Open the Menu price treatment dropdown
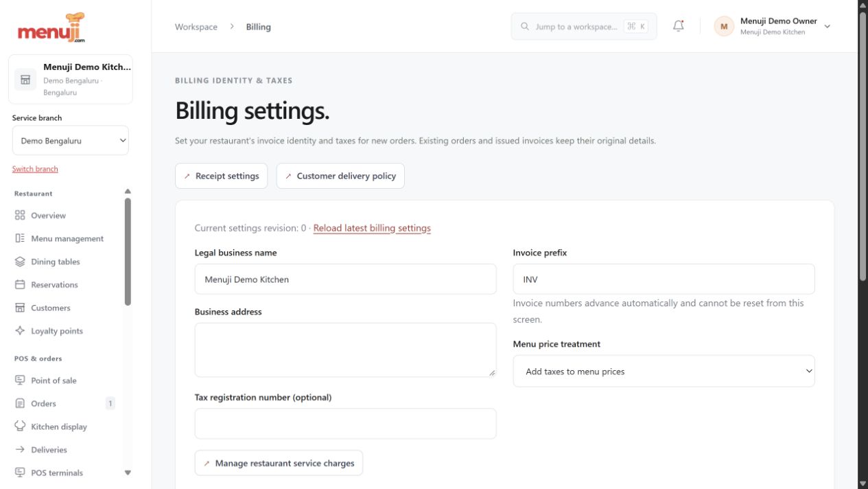Image resolution: width=868 pixels, height=489 pixels. point(664,371)
